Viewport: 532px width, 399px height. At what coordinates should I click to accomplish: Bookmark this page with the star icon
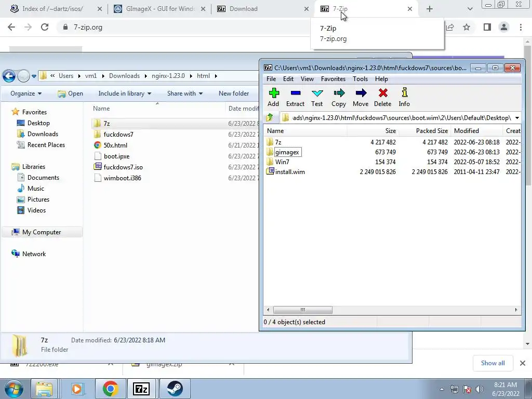[467, 27]
